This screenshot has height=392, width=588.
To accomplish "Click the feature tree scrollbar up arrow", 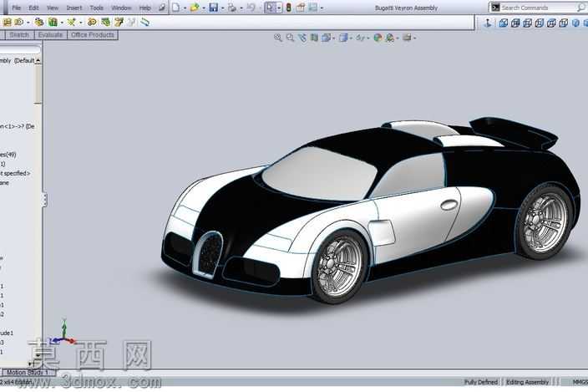I will coord(38,60).
